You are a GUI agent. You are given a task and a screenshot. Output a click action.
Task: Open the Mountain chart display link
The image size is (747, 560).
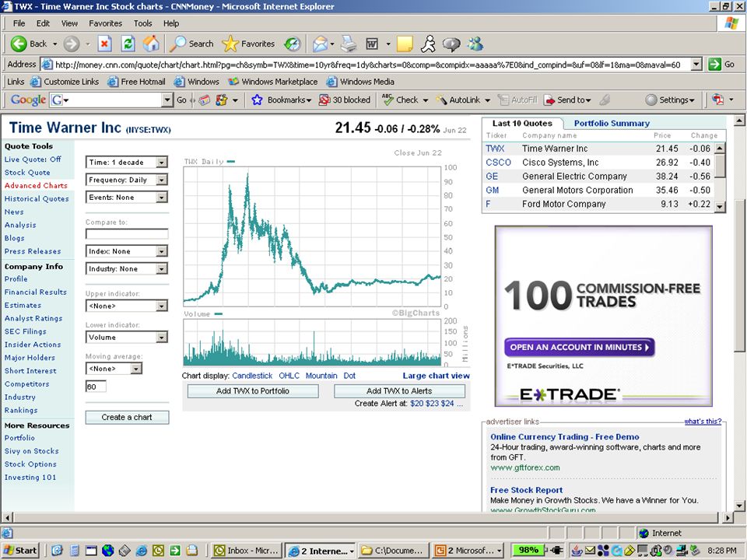[321, 376]
